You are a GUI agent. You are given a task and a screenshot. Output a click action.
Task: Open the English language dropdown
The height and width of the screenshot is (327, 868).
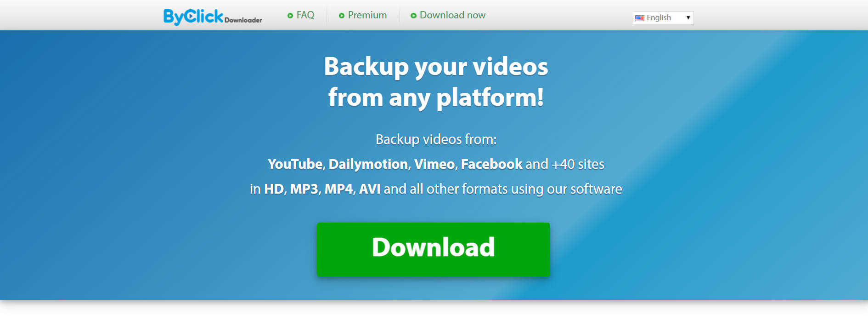(x=663, y=18)
